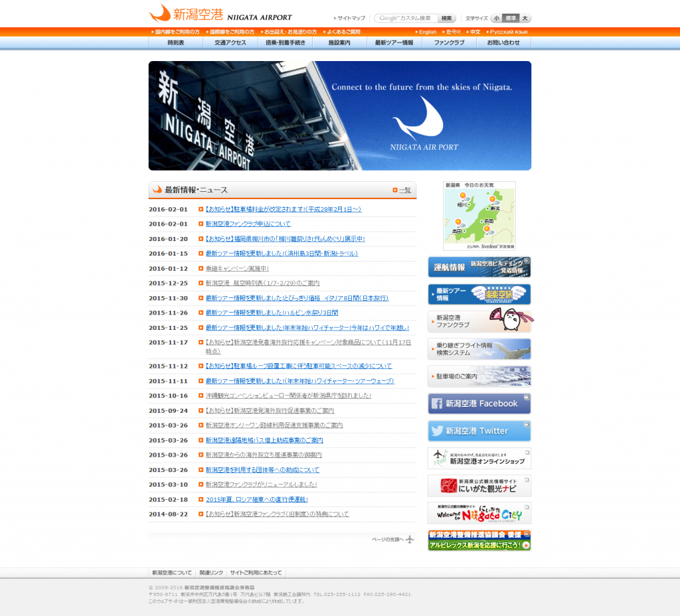Click the Welcome to Niigata City banner
Image resolution: width=680 pixels, height=616 pixels.
(479, 512)
